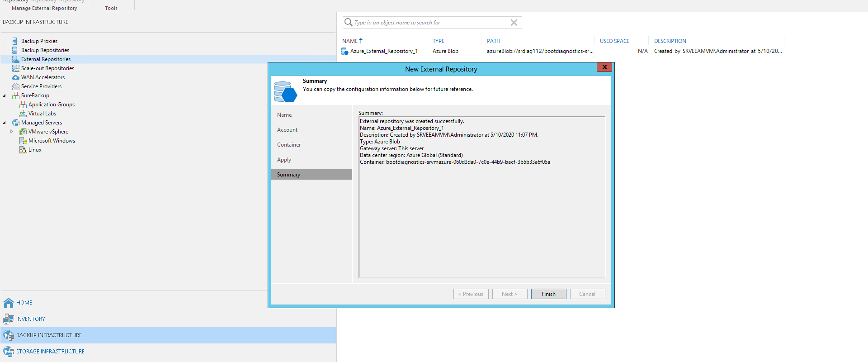Click the Backup Infrastructure view icon

coord(9,335)
